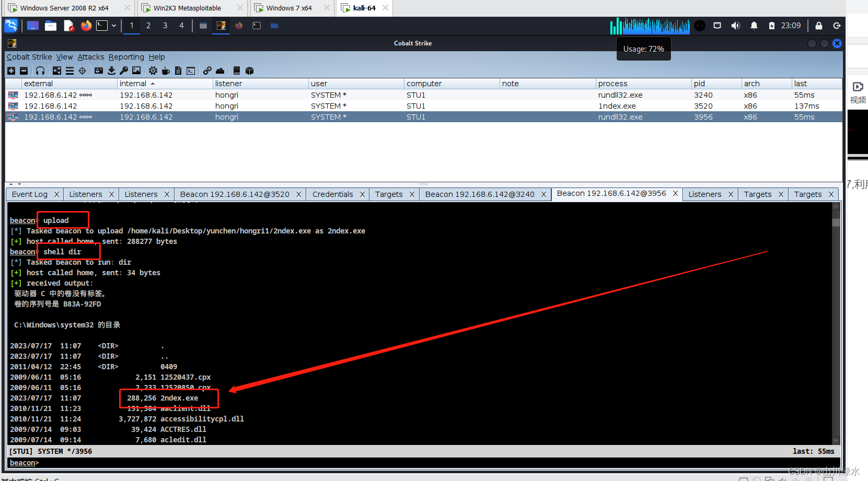Open notifications using the bell icon
The height and width of the screenshot is (481, 868).
click(x=754, y=26)
